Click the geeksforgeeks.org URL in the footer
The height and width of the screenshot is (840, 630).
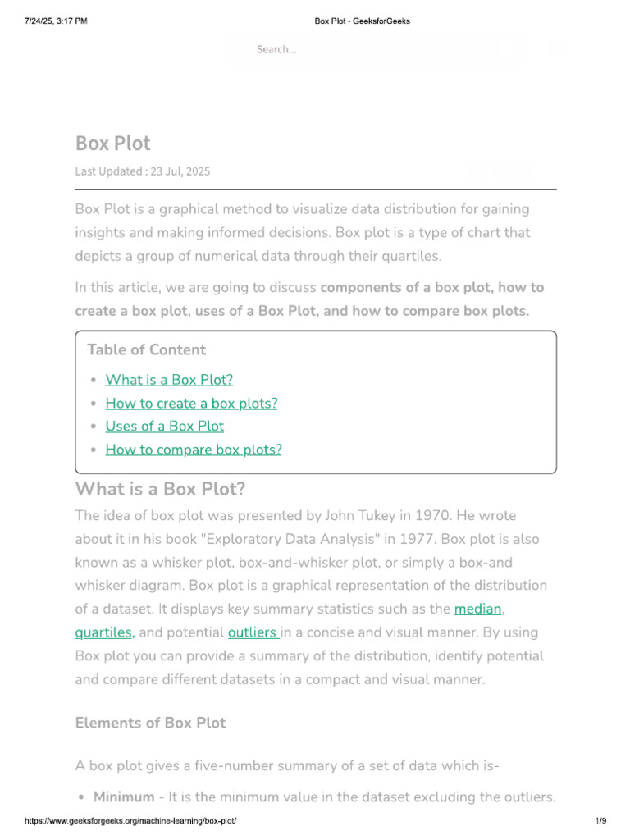point(130,820)
